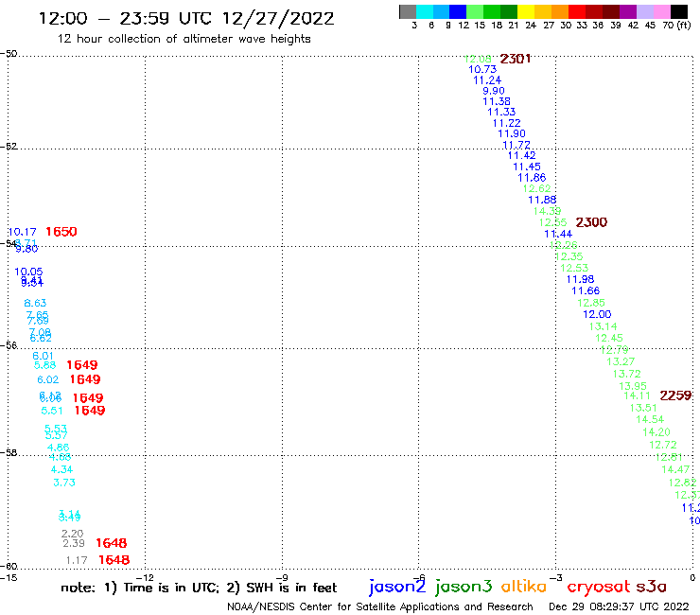700x615 pixels.
Task: Click the 1649 label beside 5.88
Action: (81, 365)
